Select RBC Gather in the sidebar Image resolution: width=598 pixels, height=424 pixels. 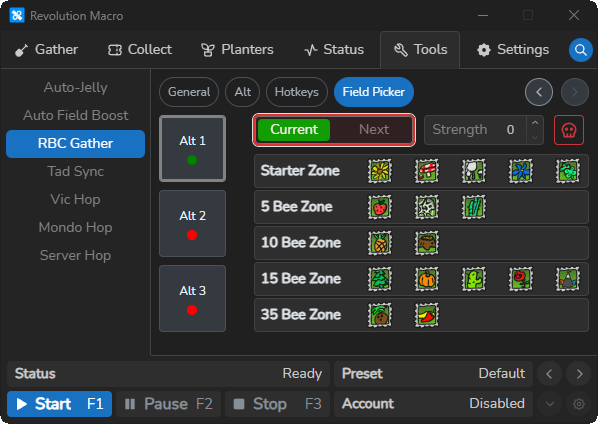[76, 144]
